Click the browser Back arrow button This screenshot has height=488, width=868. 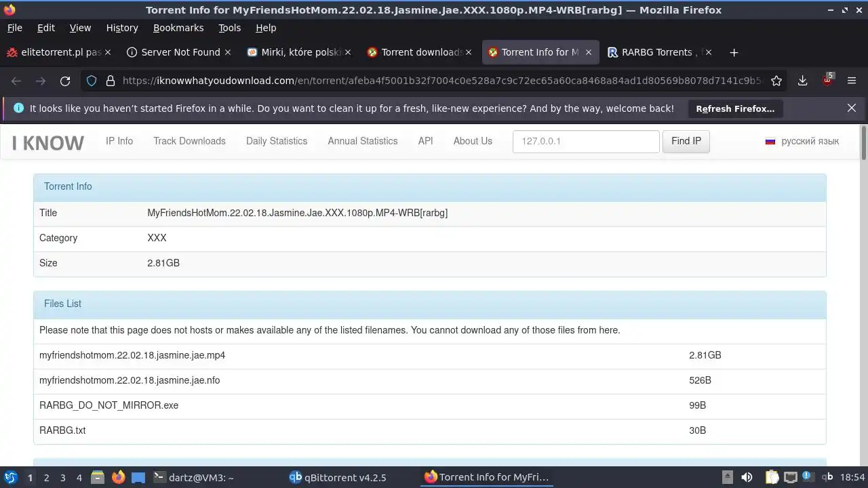click(x=16, y=81)
